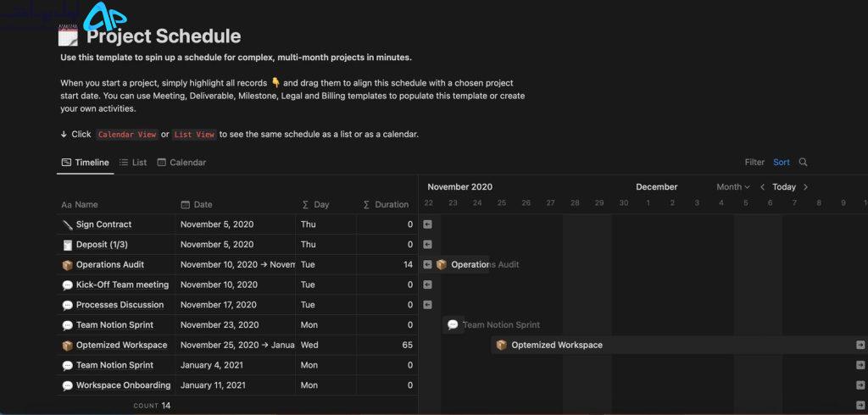Click the Workspace Onboarding speech bubble icon
Screen dimensions: 868x415
coord(68,385)
